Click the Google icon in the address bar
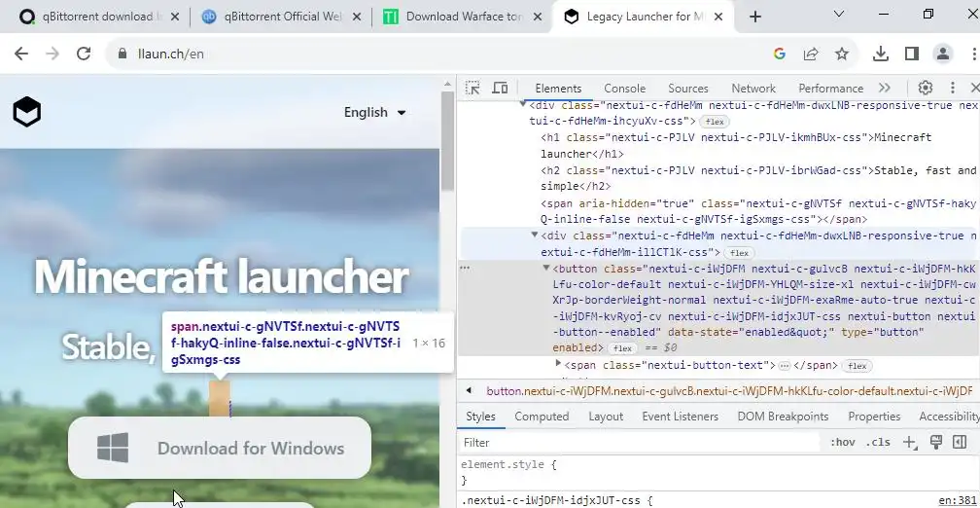 [x=780, y=54]
